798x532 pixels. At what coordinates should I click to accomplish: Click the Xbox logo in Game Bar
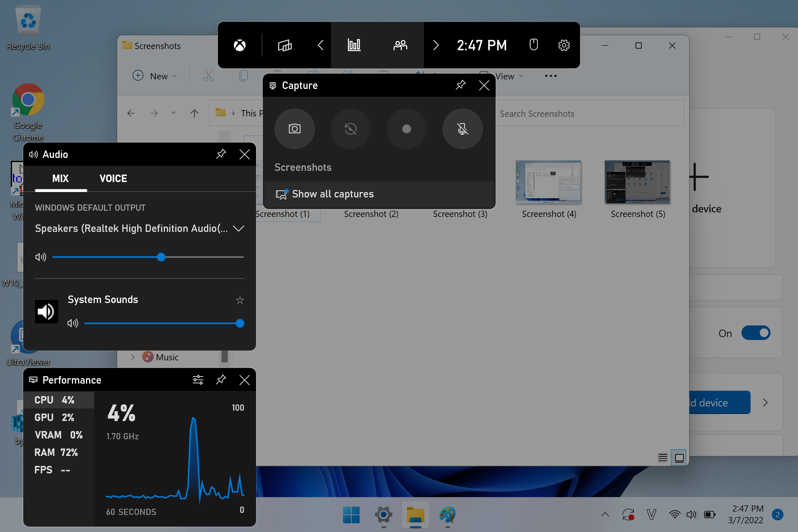click(240, 45)
